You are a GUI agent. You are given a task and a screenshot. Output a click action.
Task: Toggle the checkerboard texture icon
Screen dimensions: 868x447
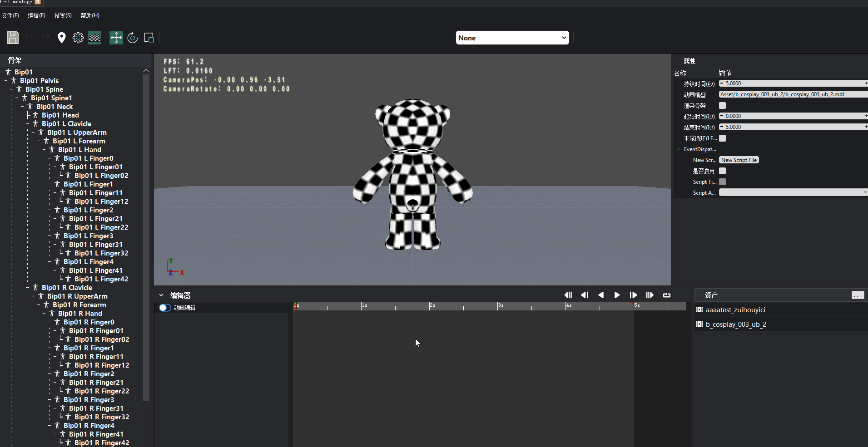pos(94,38)
